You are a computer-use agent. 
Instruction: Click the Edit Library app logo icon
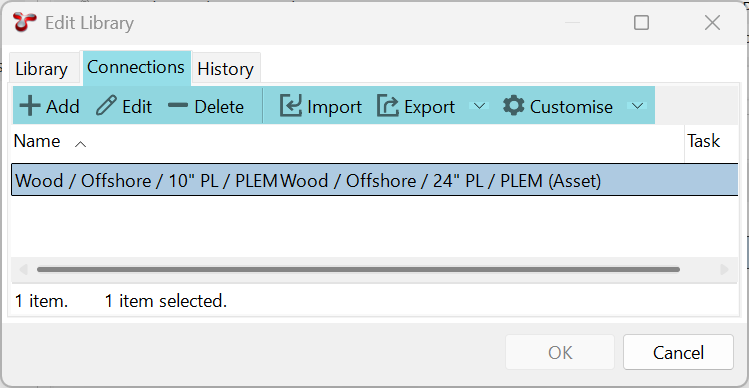[x=25, y=22]
